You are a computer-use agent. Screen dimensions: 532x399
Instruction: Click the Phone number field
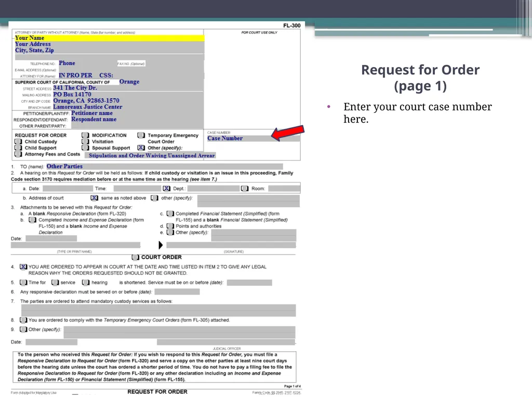87,63
